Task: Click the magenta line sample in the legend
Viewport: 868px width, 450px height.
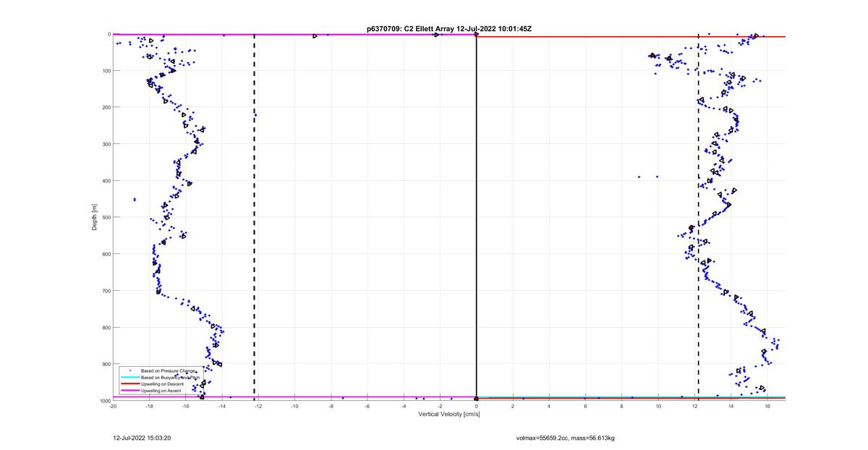Action: (x=129, y=391)
